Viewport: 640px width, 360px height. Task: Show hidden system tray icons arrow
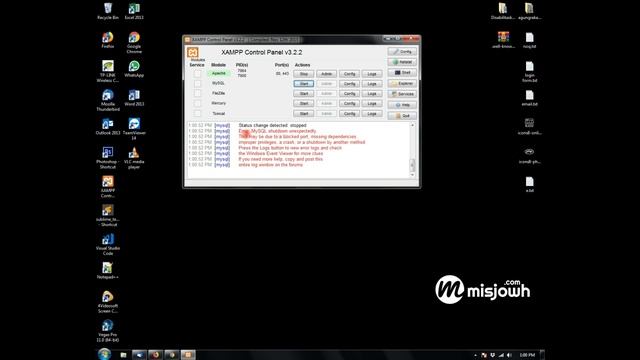pos(476,356)
